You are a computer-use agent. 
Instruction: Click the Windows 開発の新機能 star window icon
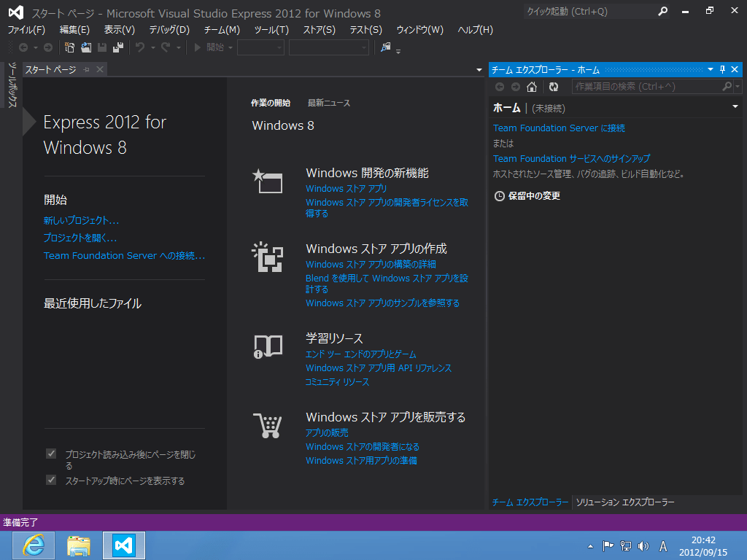click(x=267, y=182)
